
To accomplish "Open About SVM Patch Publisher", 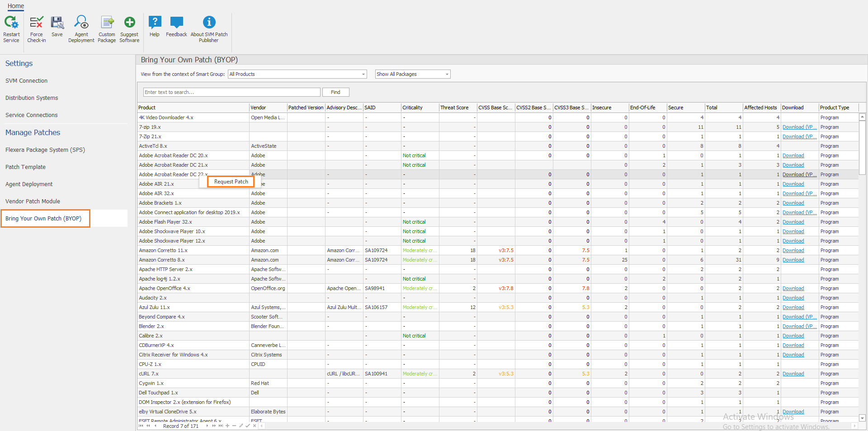I will (x=209, y=30).
